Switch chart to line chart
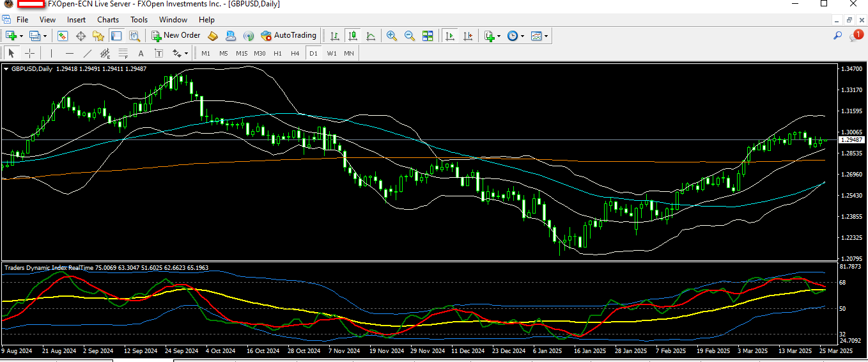 coord(370,36)
